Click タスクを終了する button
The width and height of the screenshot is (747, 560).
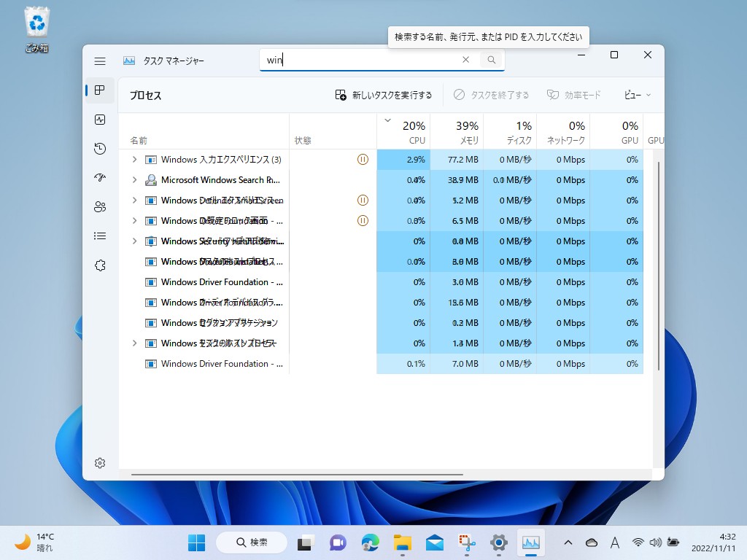click(x=491, y=96)
